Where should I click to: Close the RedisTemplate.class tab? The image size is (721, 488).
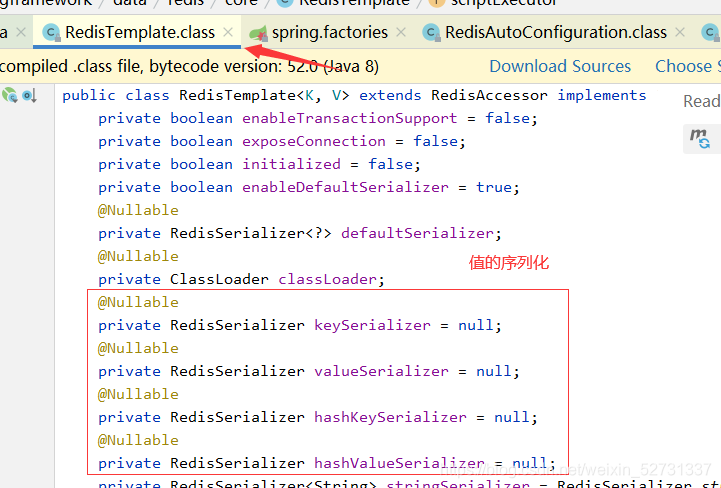(228, 32)
